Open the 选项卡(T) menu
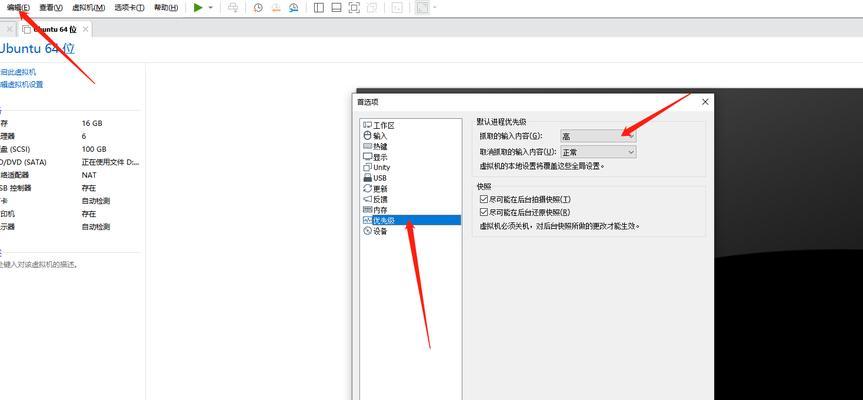The height and width of the screenshot is (400, 863). click(129, 8)
